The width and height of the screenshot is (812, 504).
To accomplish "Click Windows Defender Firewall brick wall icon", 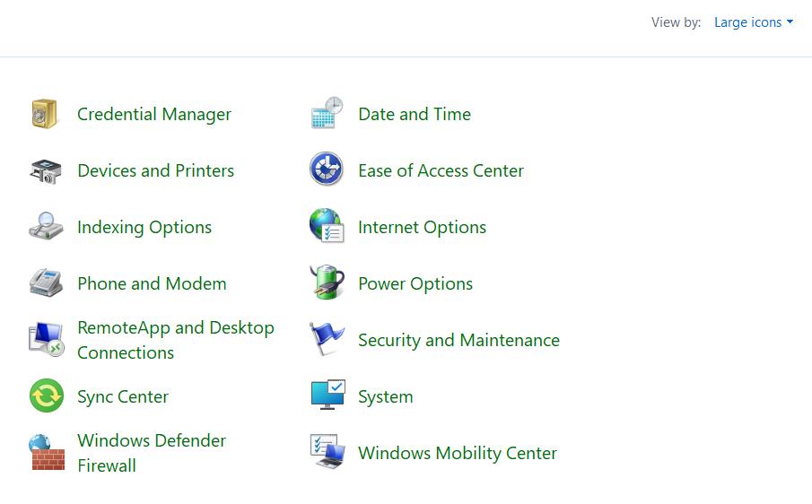I will click(47, 452).
